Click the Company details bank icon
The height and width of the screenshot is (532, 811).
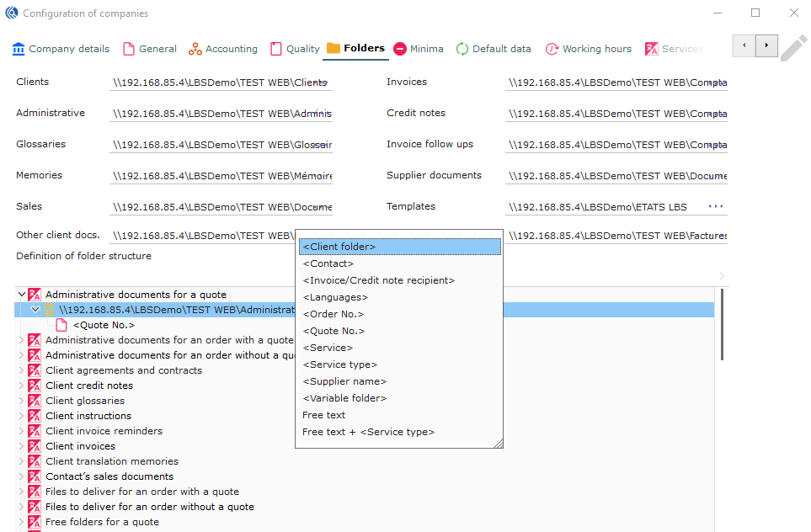click(19, 49)
